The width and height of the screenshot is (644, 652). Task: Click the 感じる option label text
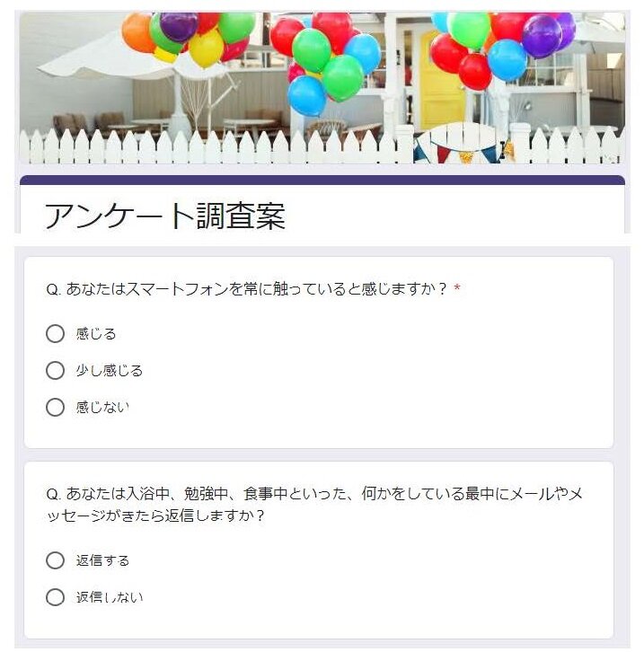click(96, 334)
